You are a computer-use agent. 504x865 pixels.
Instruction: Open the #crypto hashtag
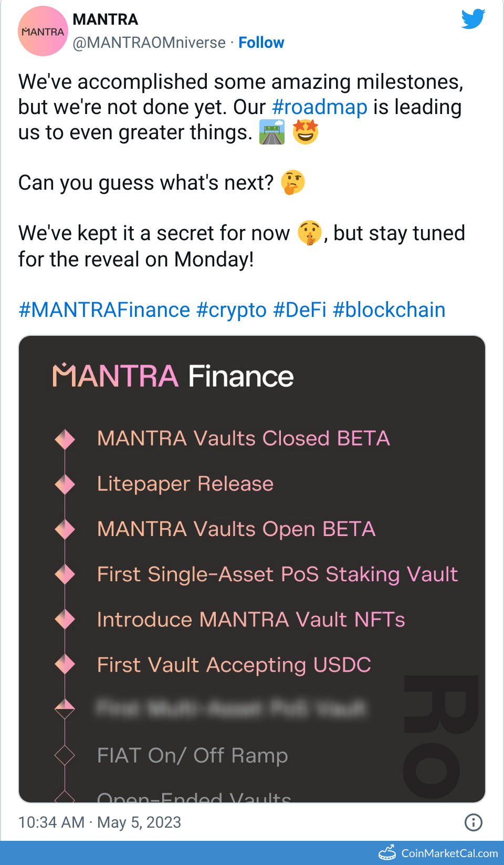(232, 310)
